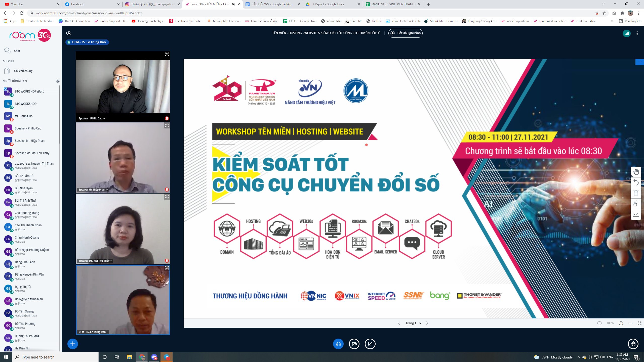Viewport: 644px width, 362px height.
Task: Expand Mai Thu Thủy webcam to fullscreen
Action: pos(167,197)
